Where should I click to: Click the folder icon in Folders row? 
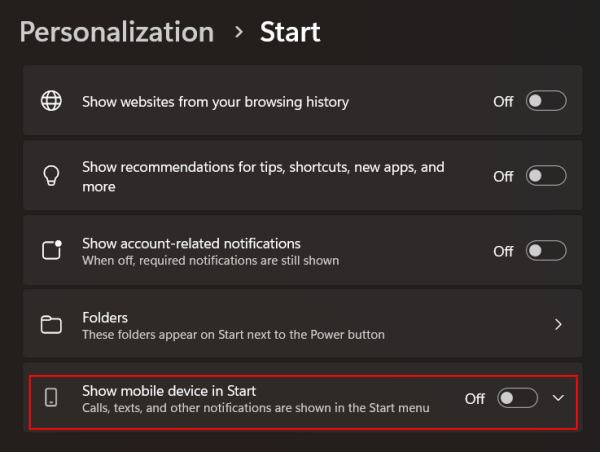point(51,324)
